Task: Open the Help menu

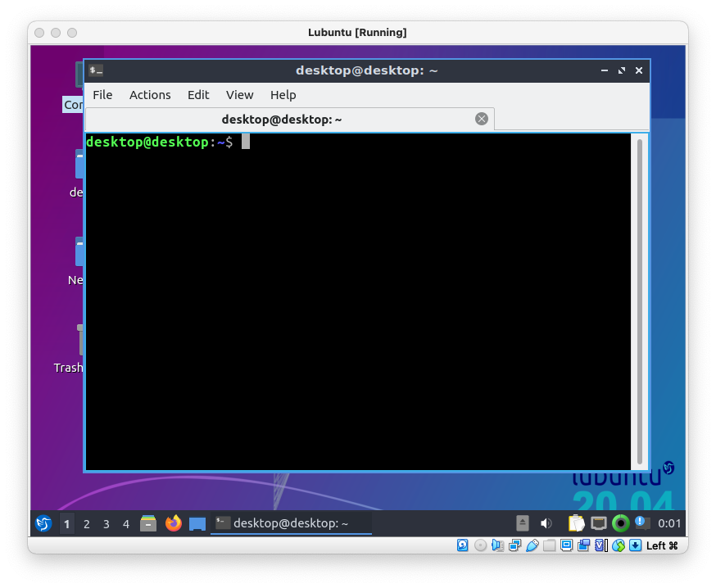Action: [x=283, y=95]
